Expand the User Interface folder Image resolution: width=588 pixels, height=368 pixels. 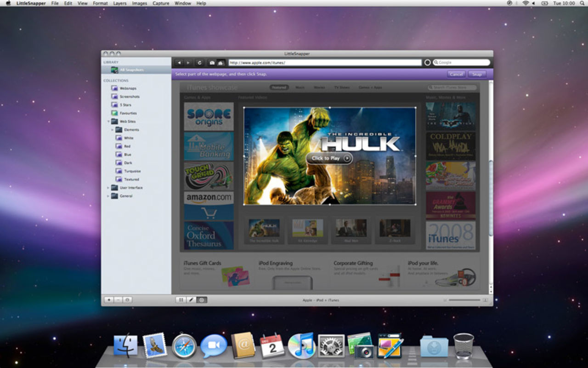tap(108, 188)
